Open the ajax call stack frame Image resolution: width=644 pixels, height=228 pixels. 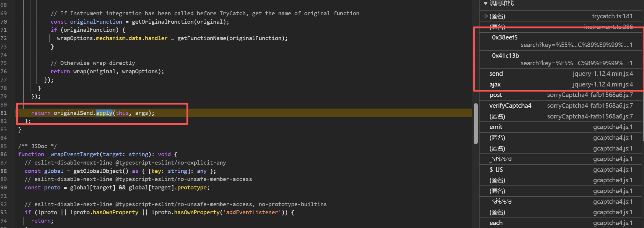[495, 84]
